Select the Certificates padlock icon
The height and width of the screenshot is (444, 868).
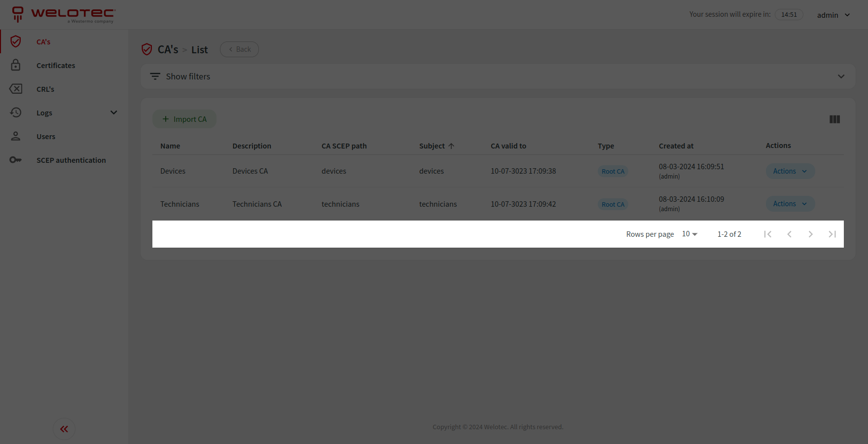click(x=16, y=65)
